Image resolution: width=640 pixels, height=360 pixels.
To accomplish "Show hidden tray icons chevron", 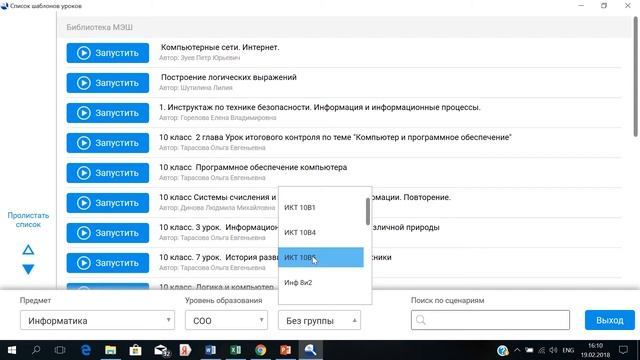I will coord(517,350).
